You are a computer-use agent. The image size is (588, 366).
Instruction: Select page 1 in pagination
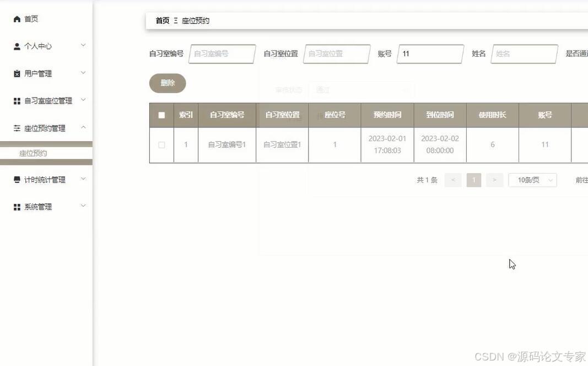pos(473,180)
